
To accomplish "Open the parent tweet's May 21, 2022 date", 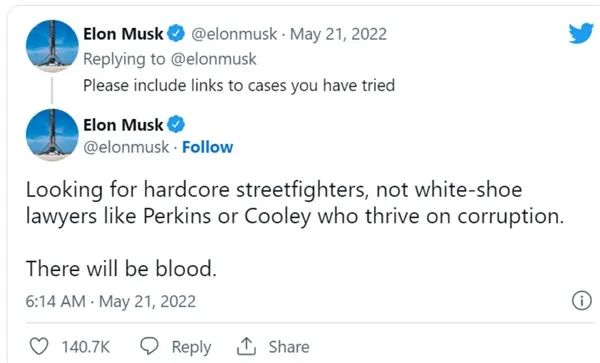I will click(x=338, y=34).
